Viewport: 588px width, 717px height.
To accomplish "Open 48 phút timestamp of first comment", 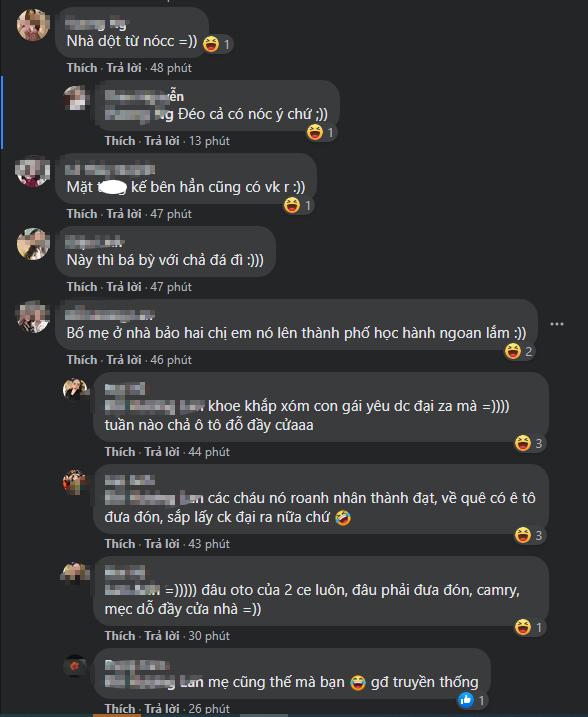I will pyautogui.click(x=171, y=68).
